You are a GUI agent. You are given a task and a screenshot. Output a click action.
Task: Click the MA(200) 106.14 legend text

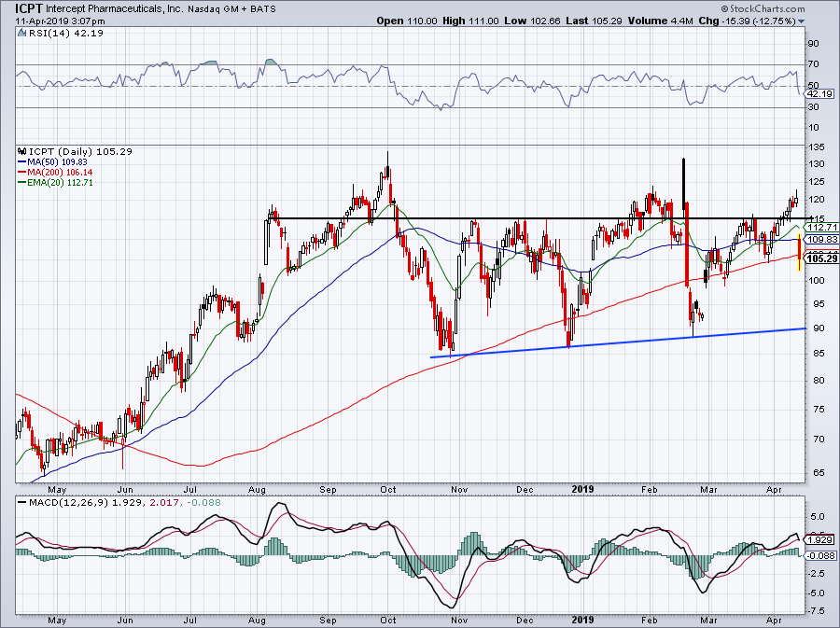59,172
